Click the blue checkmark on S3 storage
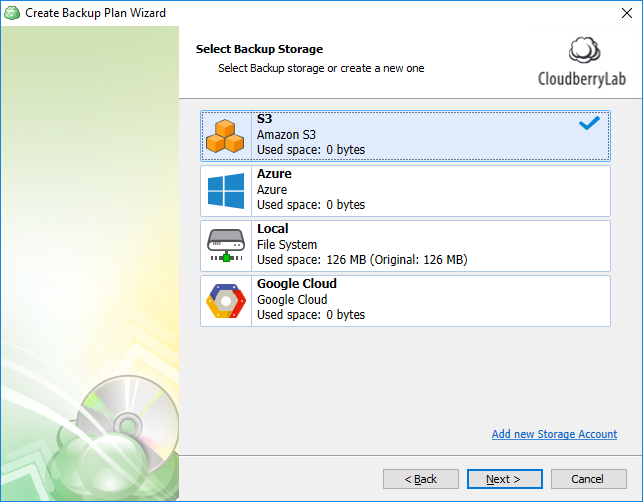The height and width of the screenshot is (502, 643). point(589,123)
